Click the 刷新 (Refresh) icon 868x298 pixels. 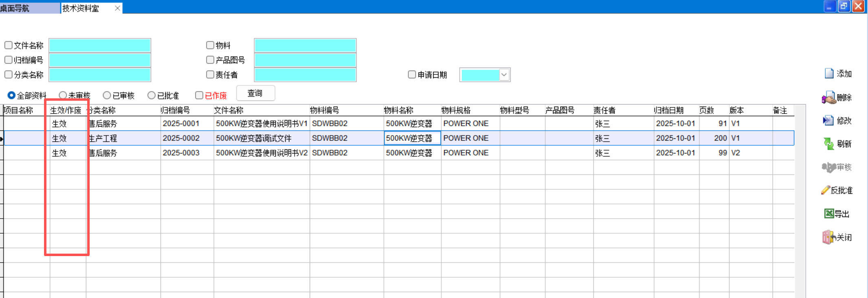pyautogui.click(x=829, y=144)
